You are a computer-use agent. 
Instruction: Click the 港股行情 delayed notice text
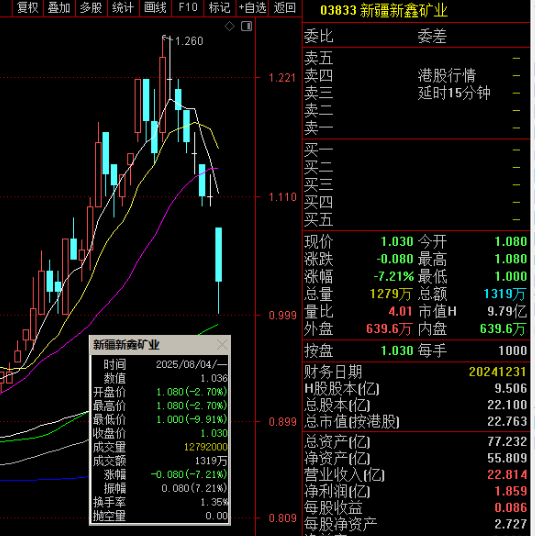(454, 84)
